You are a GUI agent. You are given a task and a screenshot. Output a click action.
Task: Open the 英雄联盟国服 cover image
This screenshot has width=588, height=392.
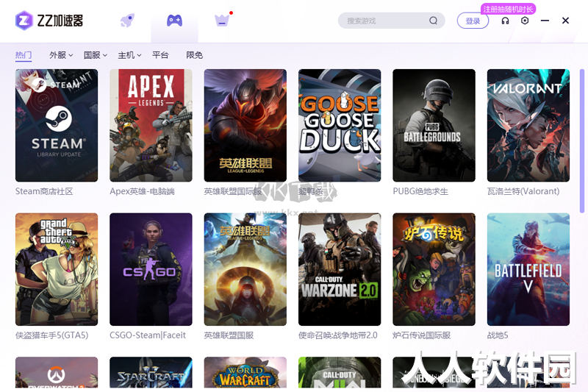[x=245, y=269]
